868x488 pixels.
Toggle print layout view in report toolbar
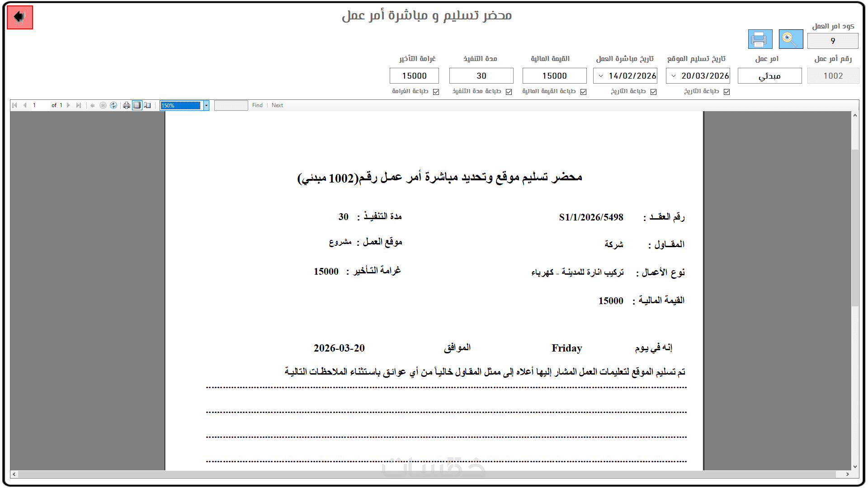click(137, 105)
